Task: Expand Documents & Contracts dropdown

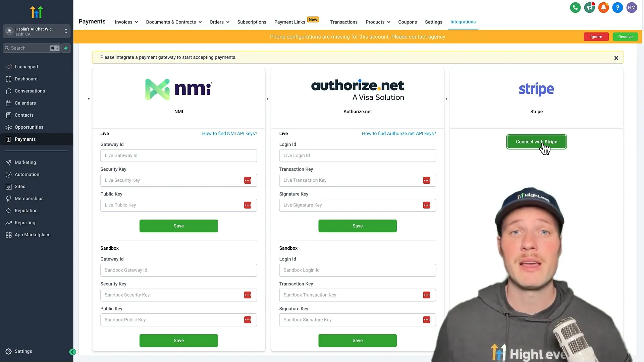Action: coord(174,22)
